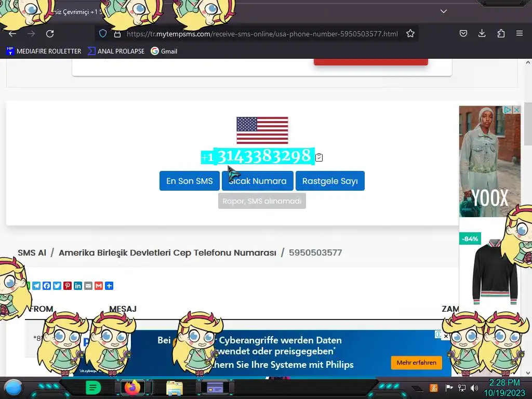Click the Rapor, SMS alınamadı button
The width and height of the screenshot is (532, 399).
(x=262, y=201)
